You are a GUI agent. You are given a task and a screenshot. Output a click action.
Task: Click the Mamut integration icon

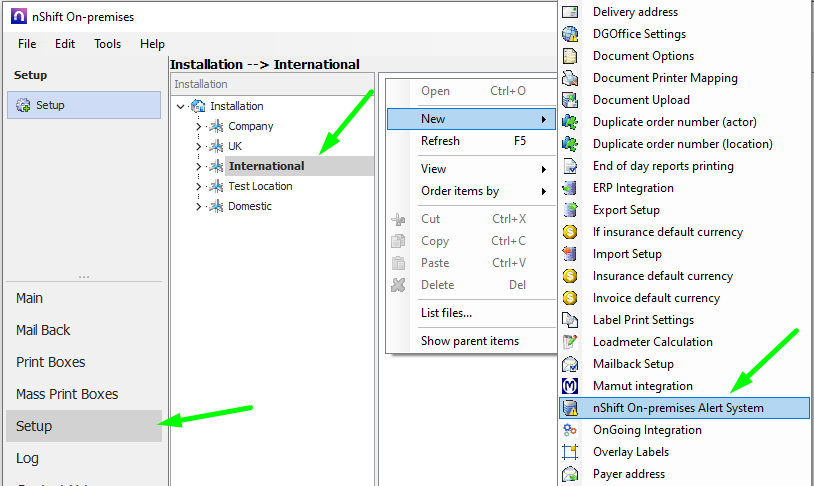[570, 386]
